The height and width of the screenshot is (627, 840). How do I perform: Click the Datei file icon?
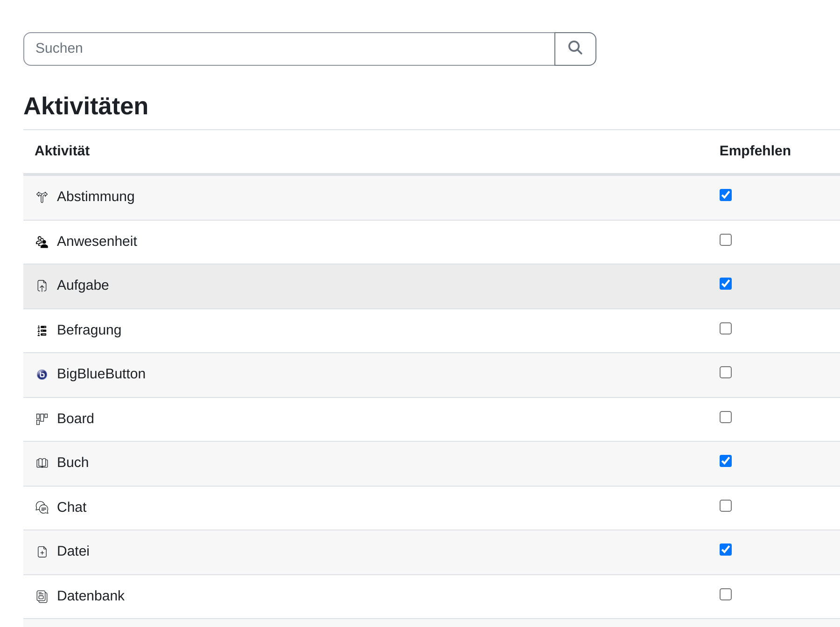pos(42,551)
